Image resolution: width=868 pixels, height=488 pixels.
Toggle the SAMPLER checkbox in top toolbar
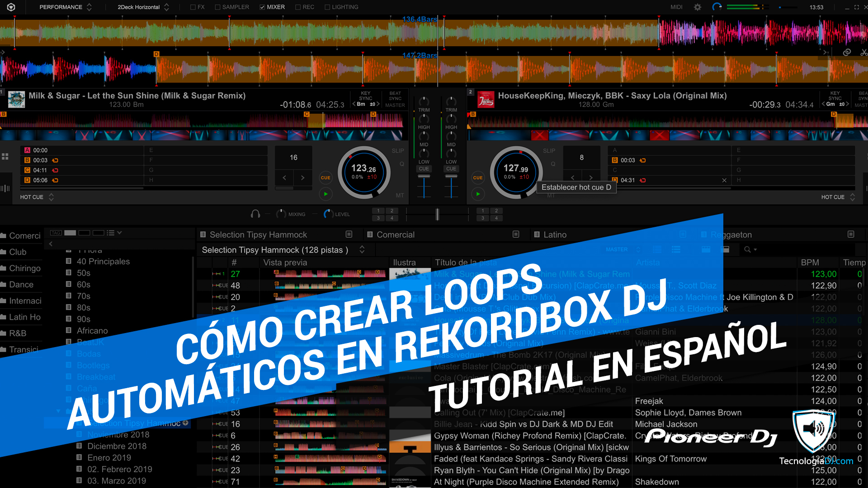tap(217, 7)
